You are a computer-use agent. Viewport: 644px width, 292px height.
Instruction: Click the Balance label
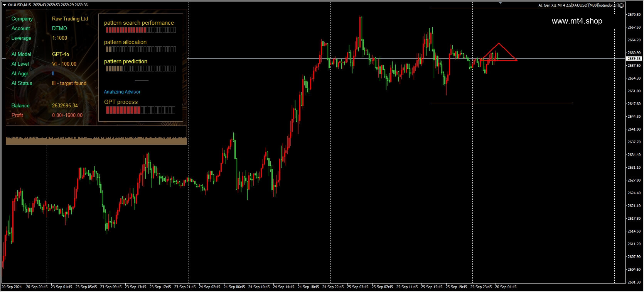(x=20, y=105)
